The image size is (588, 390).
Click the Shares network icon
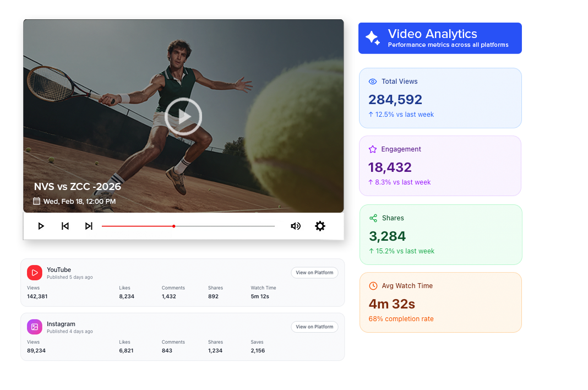coord(373,218)
